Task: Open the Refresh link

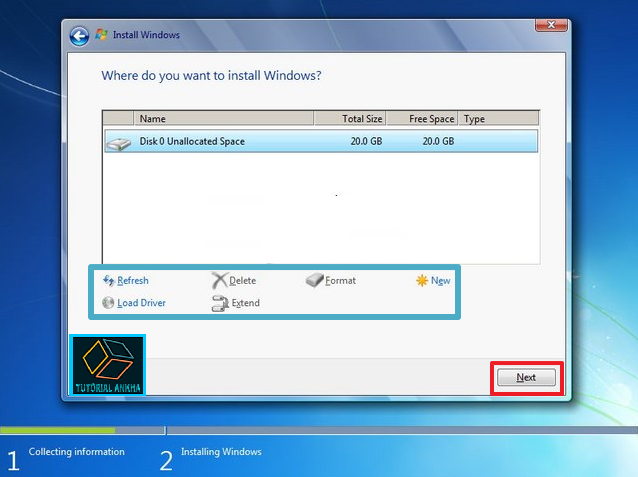Action: 133,280
